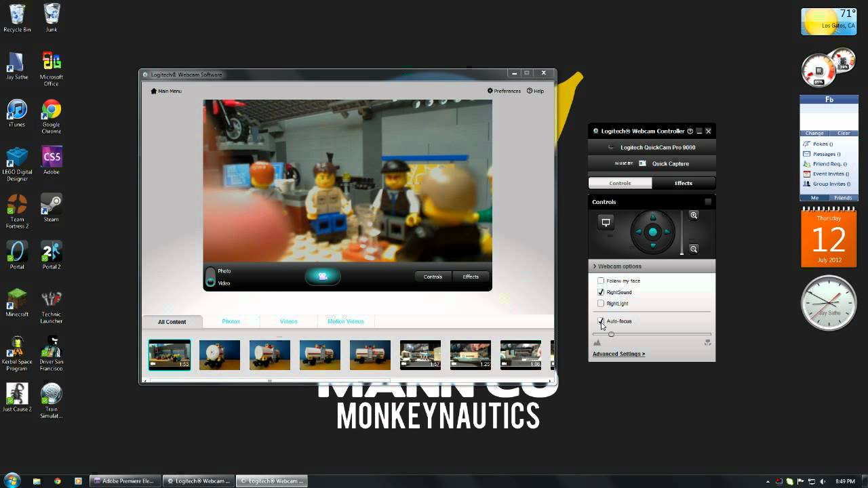Collapse the Webcam options section
The height and width of the screenshot is (488, 868).
tap(652, 266)
